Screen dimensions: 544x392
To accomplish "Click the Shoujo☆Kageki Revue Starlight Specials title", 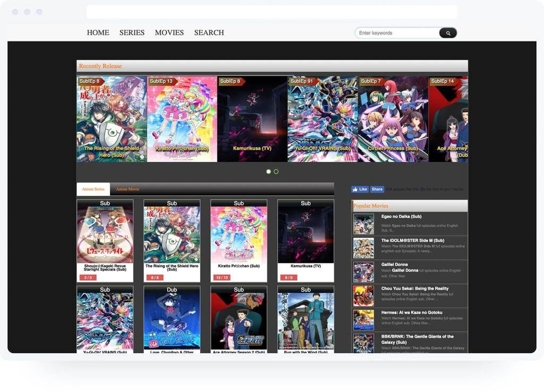I will pyautogui.click(x=105, y=268).
